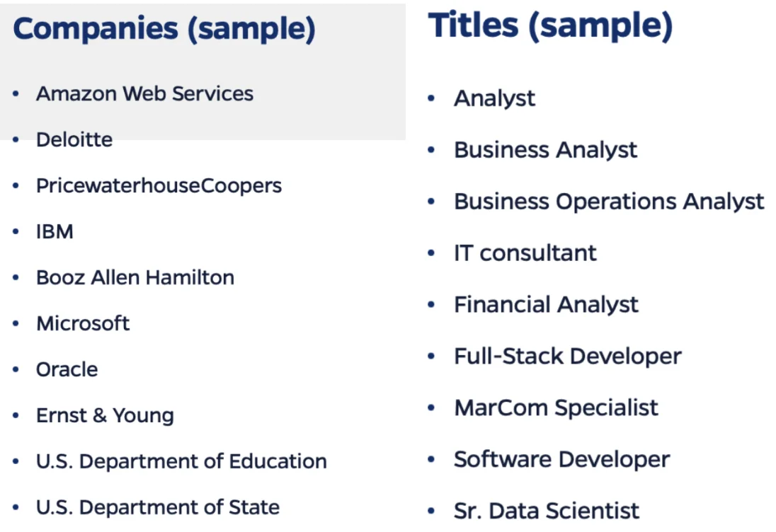Click the Ernst & Young entry

click(105, 415)
